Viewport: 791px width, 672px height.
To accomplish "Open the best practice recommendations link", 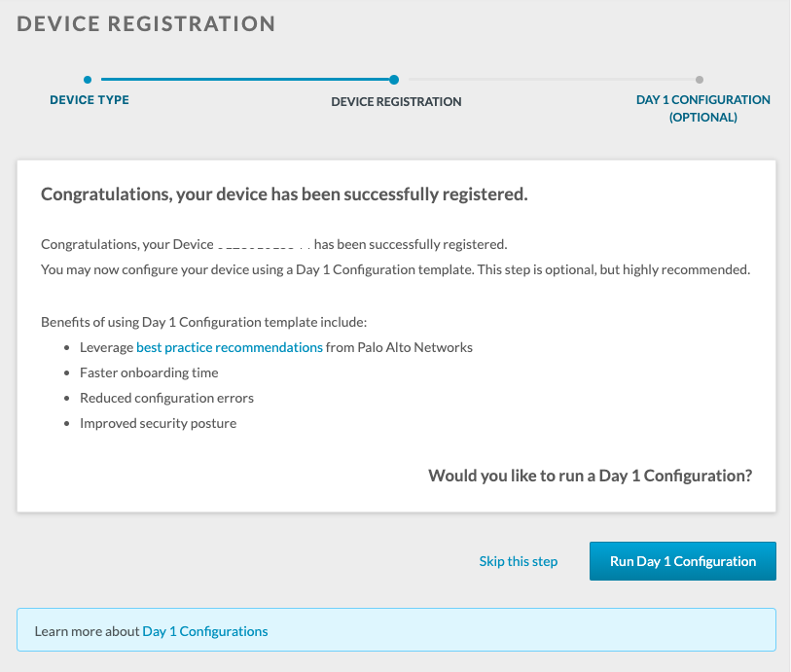I will tap(229, 347).
